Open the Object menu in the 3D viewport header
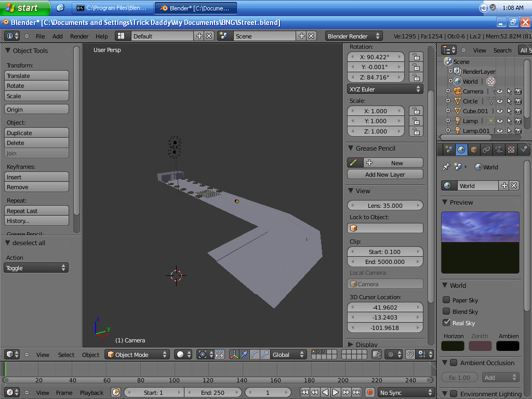 [x=90, y=355]
